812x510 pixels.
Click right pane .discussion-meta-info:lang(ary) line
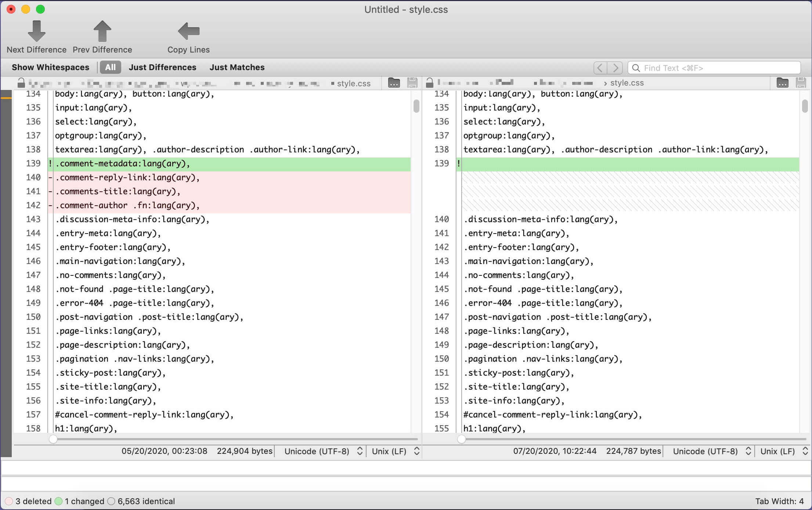(x=541, y=219)
